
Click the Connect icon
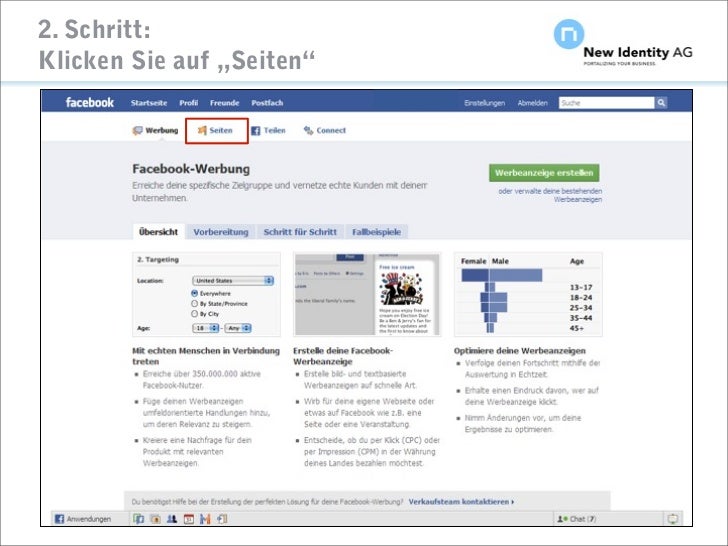[x=308, y=130]
